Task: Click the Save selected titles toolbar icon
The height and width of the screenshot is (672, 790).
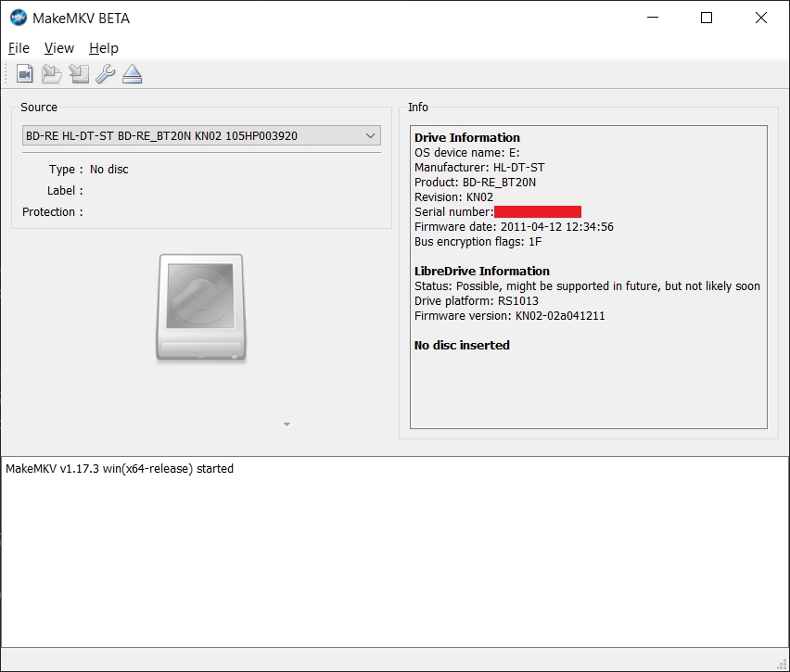Action: tap(79, 74)
